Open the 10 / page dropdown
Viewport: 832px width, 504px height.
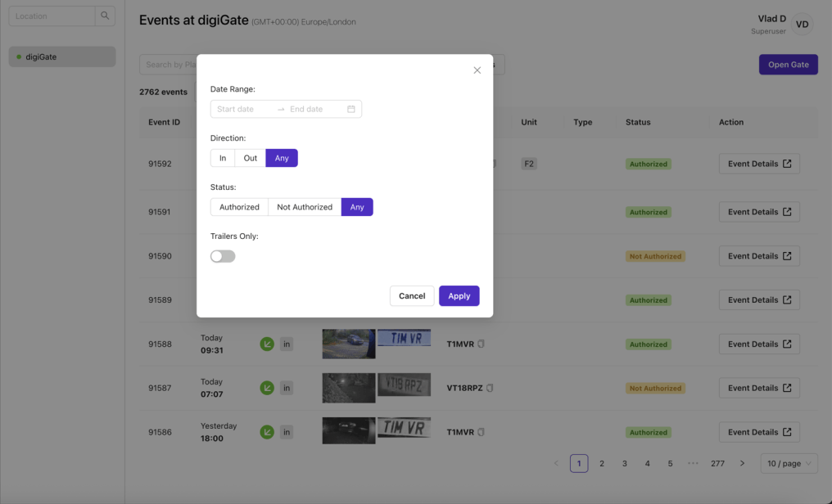[x=789, y=463]
